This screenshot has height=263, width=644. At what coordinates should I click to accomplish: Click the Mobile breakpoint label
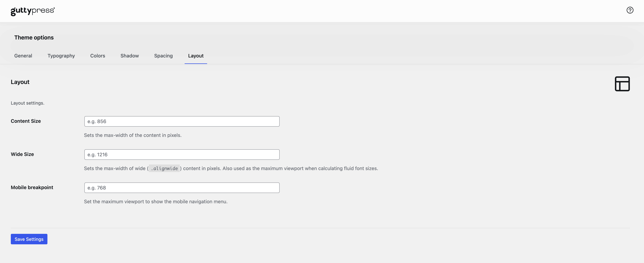point(32,187)
